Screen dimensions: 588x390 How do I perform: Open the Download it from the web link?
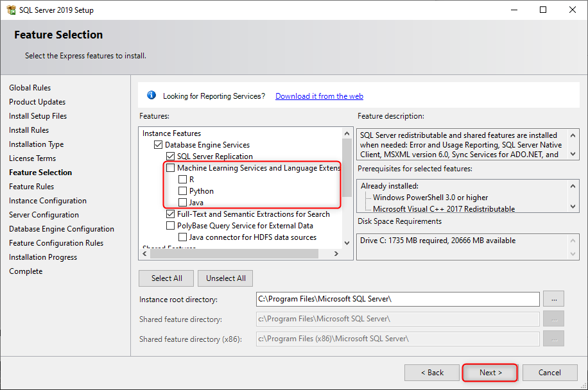pos(319,96)
